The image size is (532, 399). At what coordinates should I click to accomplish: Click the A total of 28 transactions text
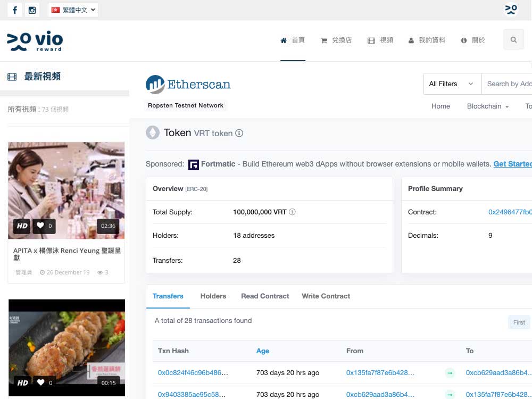pyautogui.click(x=203, y=321)
